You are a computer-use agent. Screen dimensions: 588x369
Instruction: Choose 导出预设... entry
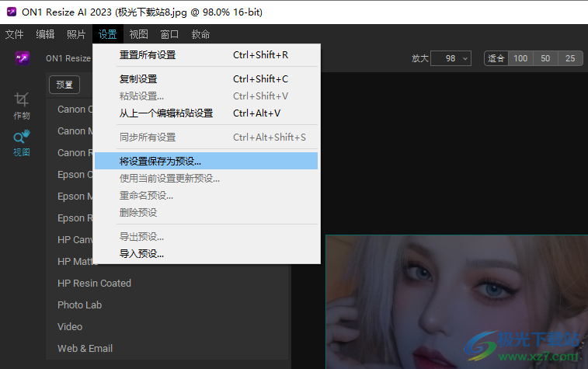(207, 237)
